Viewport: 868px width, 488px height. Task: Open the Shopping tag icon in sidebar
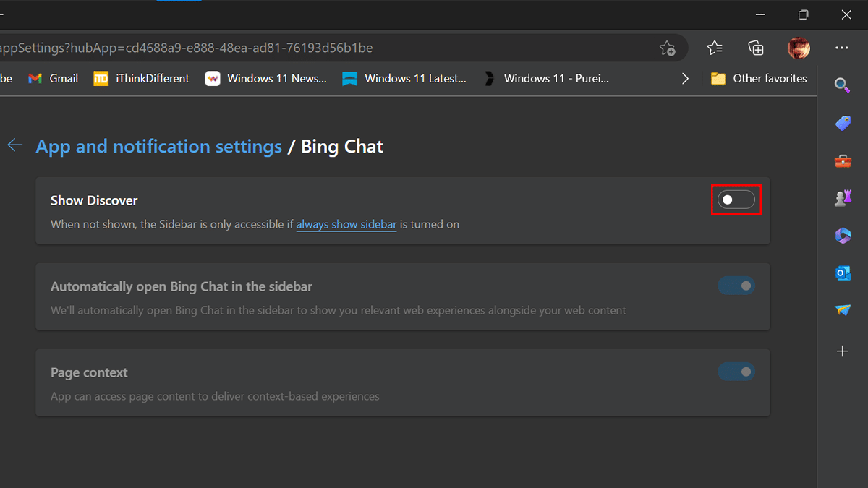[x=842, y=124]
